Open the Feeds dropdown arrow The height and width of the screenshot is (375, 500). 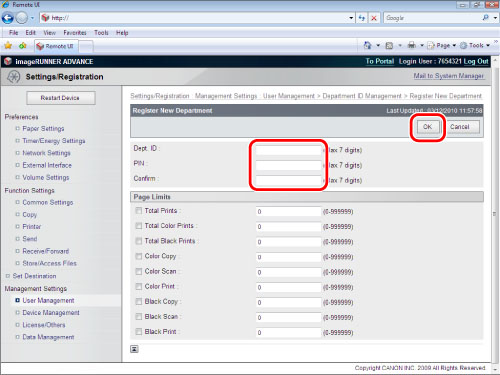coord(400,45)
